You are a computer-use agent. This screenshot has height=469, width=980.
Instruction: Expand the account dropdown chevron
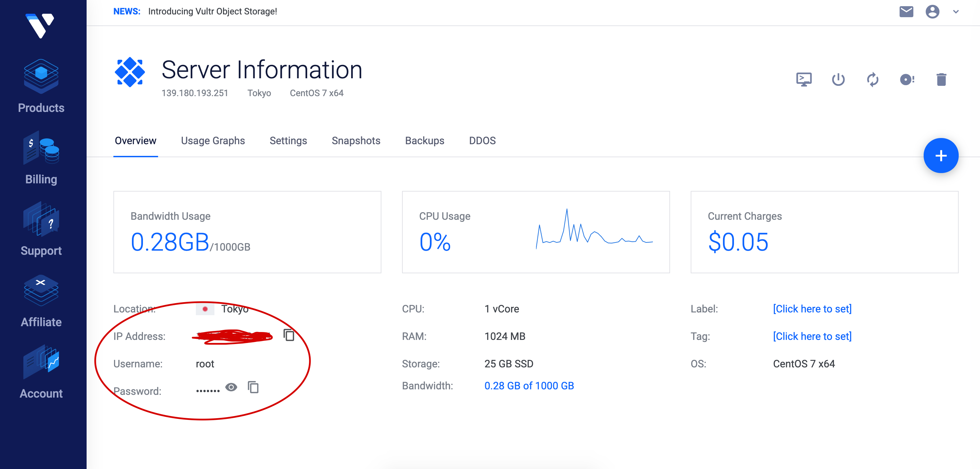pos(955,12)
